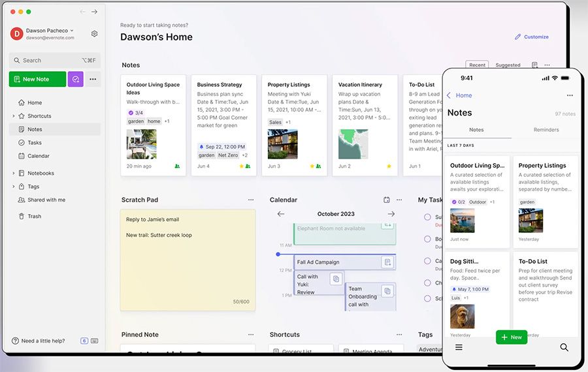Tap the Home back link on phone
This screenshot has width=588, height=372.
pyautogui.click(x=463, y=95)
